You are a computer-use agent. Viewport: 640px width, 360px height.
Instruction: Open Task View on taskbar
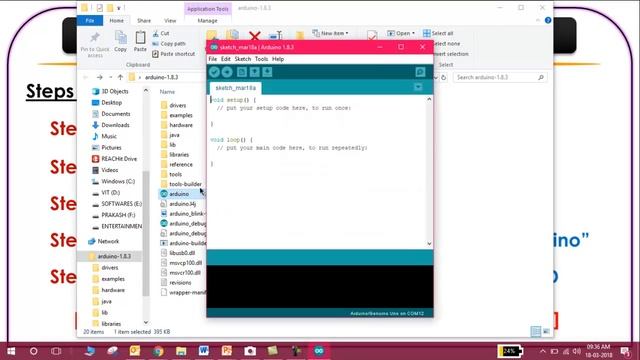[x=56, y=351]
